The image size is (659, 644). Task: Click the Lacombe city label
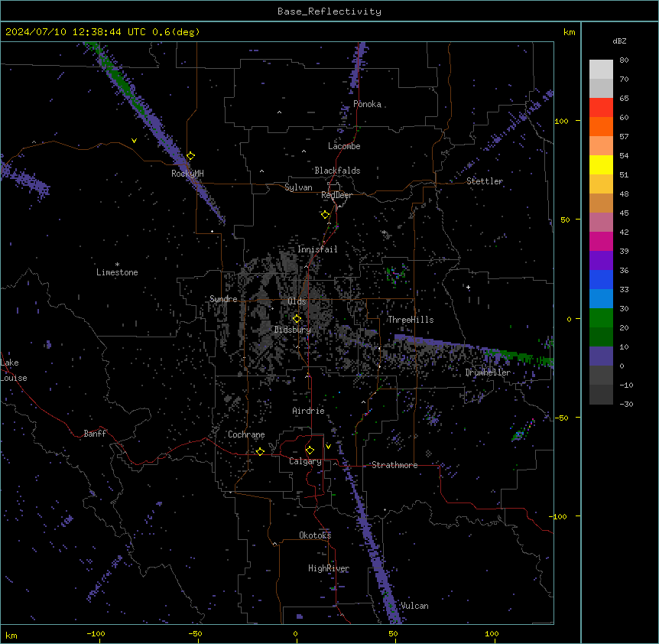click(x=344, y=146)
